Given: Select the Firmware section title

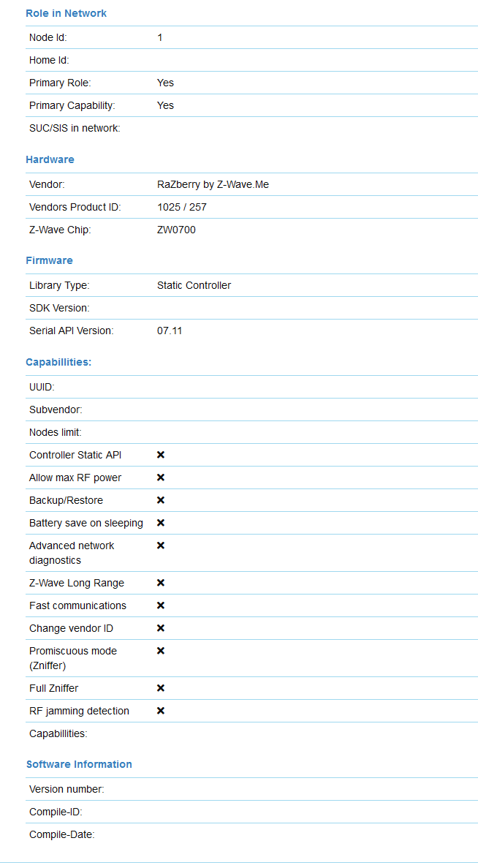Looking at the screenshot, I should (49, 260).
